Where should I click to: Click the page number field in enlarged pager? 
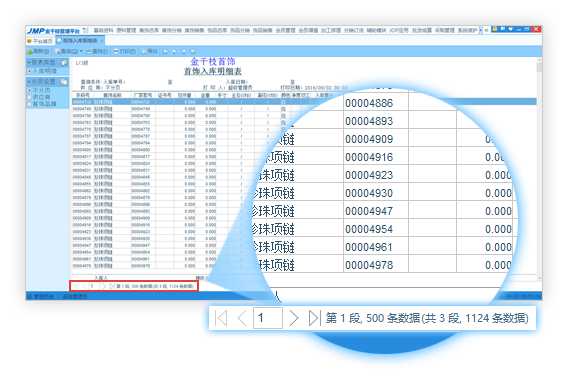[268, 318]
